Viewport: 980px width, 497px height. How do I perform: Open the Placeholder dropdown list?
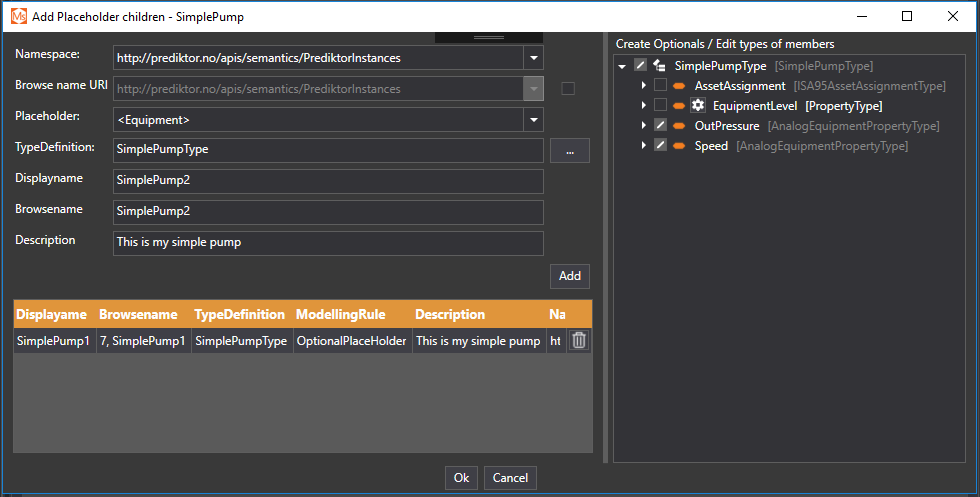pyautogui.click(x=534, y=120)
